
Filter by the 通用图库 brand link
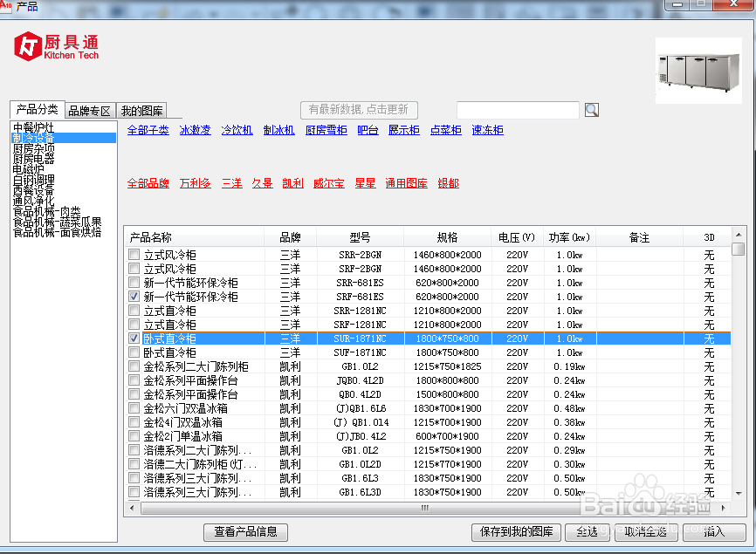coord(407,183)
